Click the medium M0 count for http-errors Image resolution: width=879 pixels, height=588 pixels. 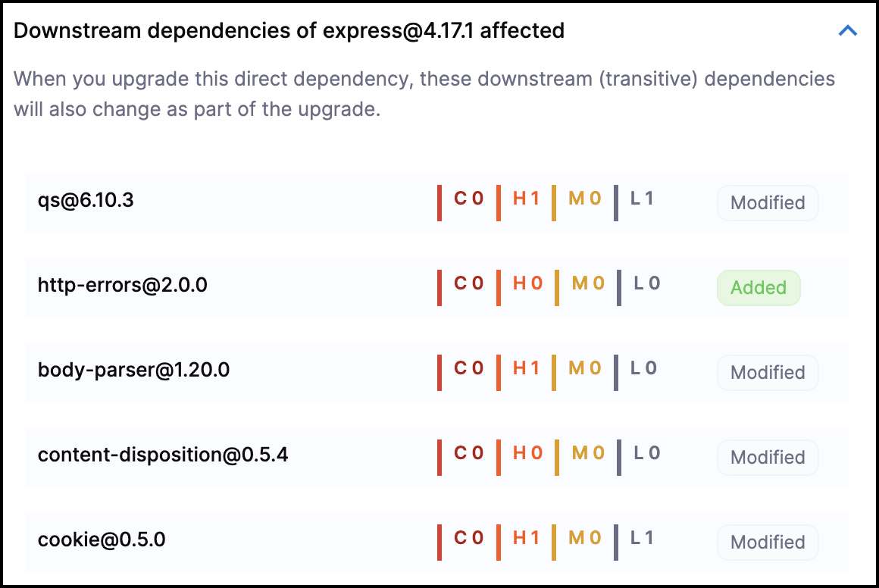click(x=588, y=284)
